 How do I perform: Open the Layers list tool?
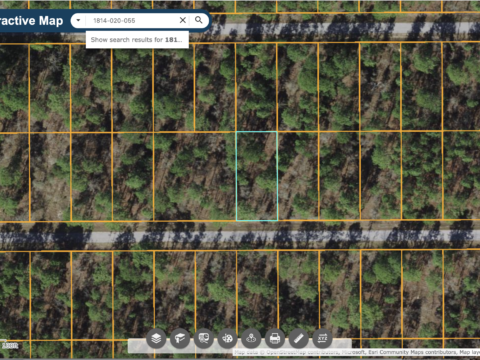pyautogui.click(x=156, y=339)
